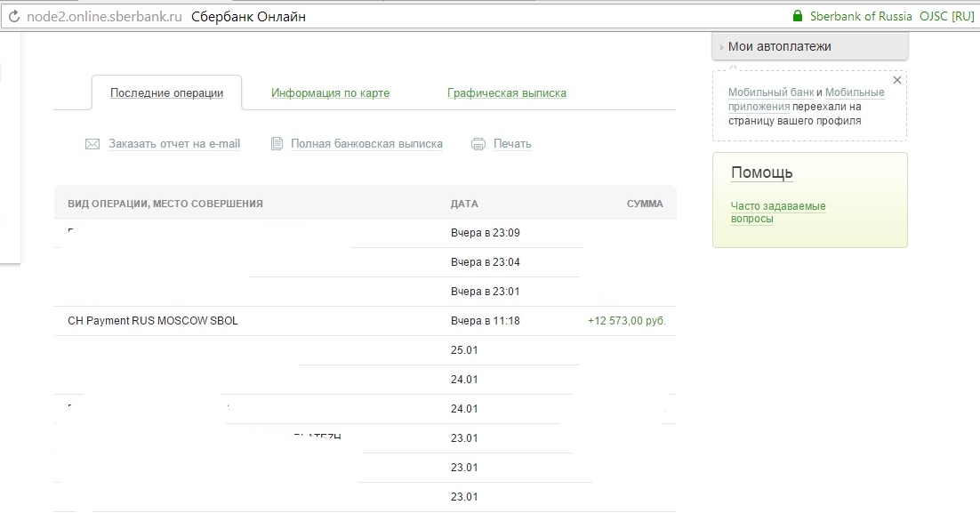This screenshot has width=980, height=529.
Task: Select the Последние операции tab
Action: point(166,93)
